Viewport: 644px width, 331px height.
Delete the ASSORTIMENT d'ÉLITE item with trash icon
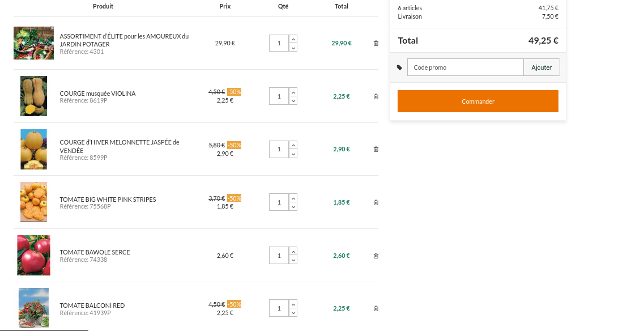(x=376, y=43)
